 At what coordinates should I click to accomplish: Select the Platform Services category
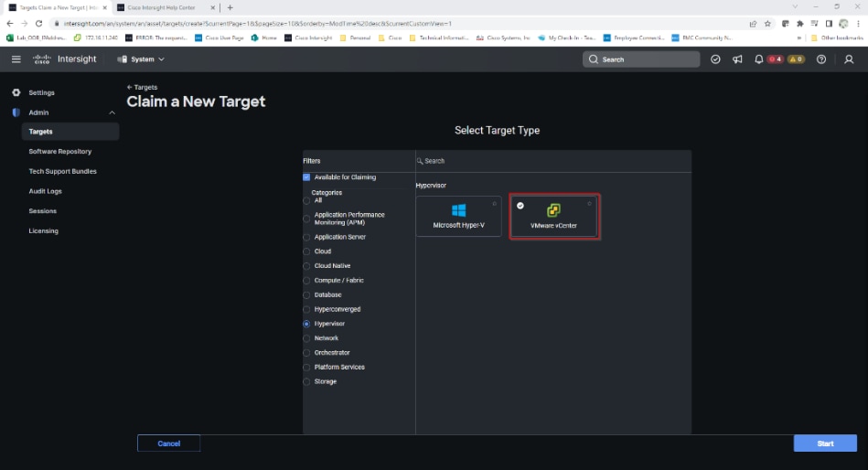(306, 367)
